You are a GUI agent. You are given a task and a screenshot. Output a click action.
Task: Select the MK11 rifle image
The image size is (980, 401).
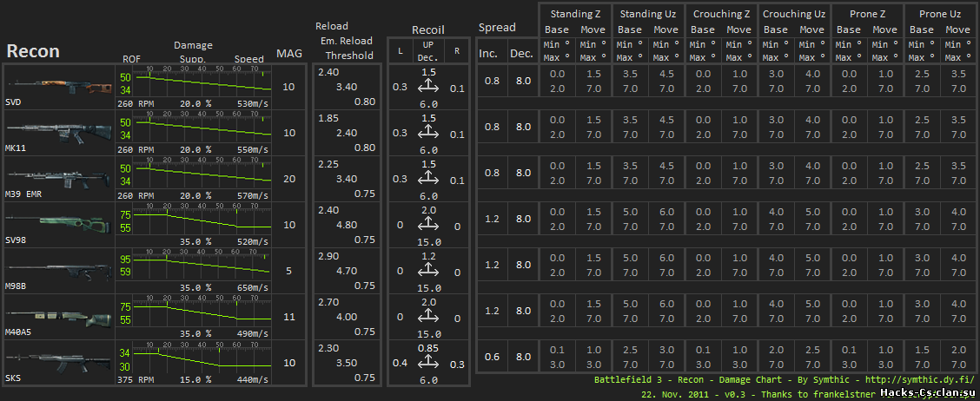[x=59, y=131]
